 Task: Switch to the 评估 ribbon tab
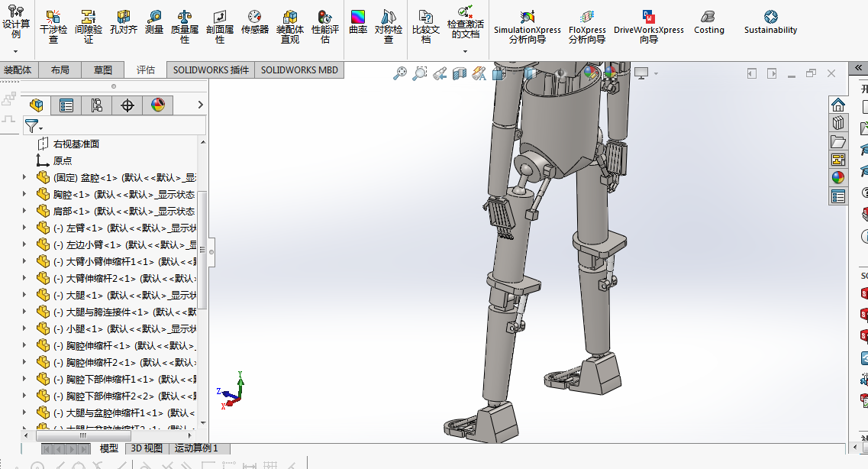[146, 70]
